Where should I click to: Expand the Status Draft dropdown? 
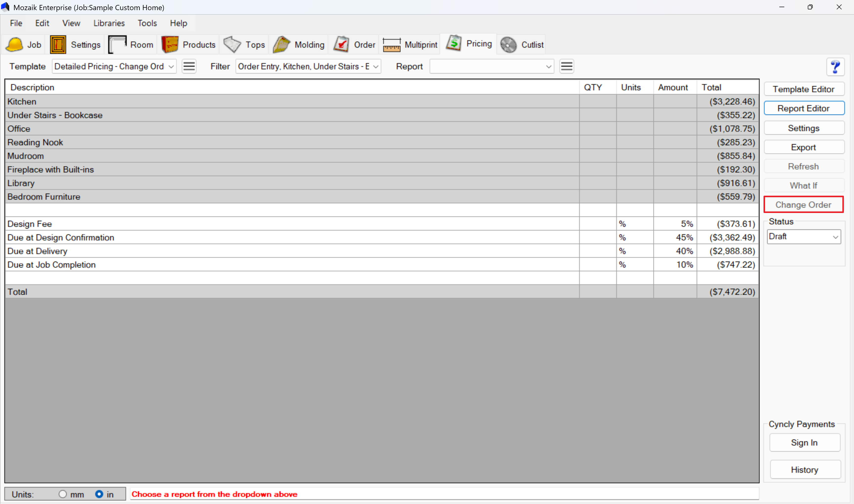click(835, 237)
